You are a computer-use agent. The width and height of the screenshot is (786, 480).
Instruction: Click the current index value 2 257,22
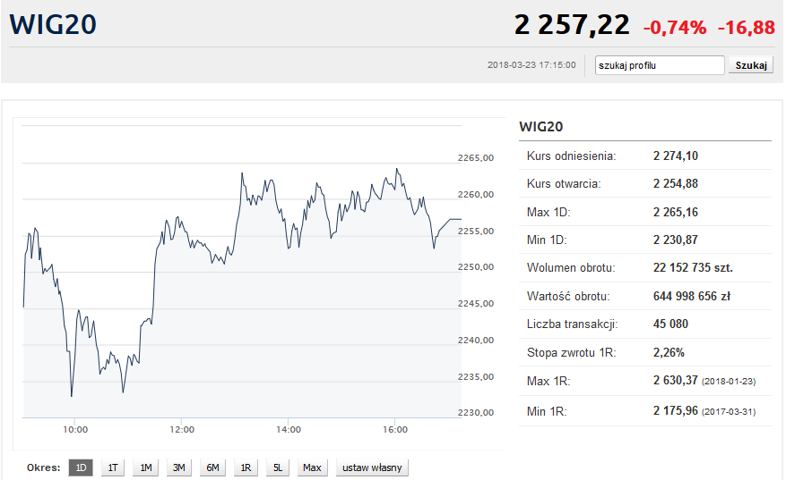572,25
